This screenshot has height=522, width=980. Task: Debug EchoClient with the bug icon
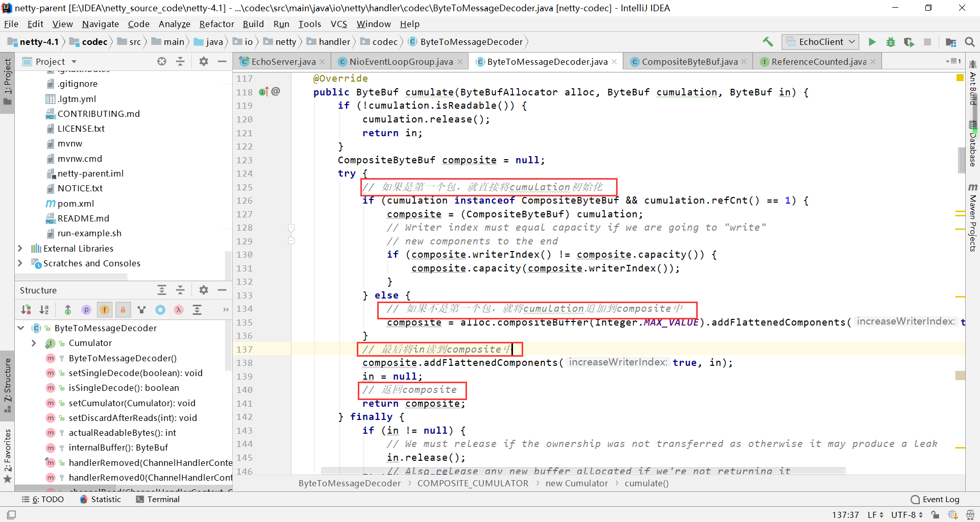coord(891,42)
